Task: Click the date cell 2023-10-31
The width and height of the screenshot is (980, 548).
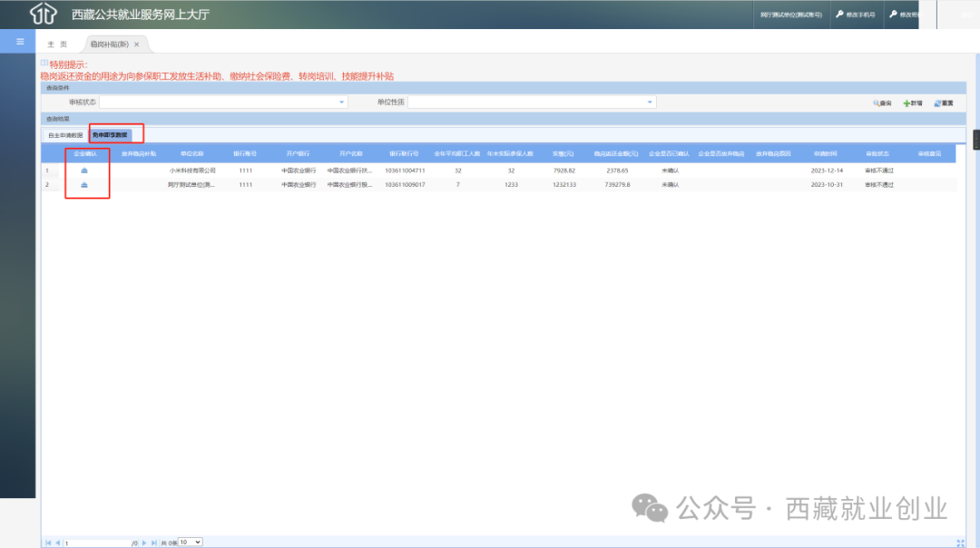Action: point(827,185)
